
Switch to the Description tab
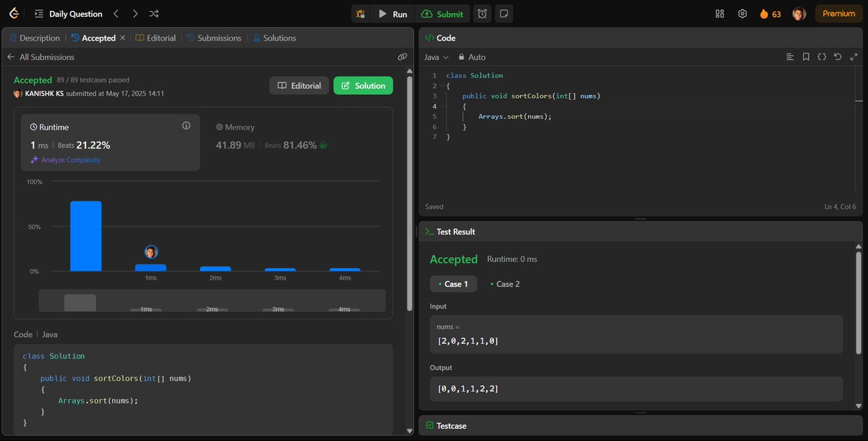(x=34, y=38)
